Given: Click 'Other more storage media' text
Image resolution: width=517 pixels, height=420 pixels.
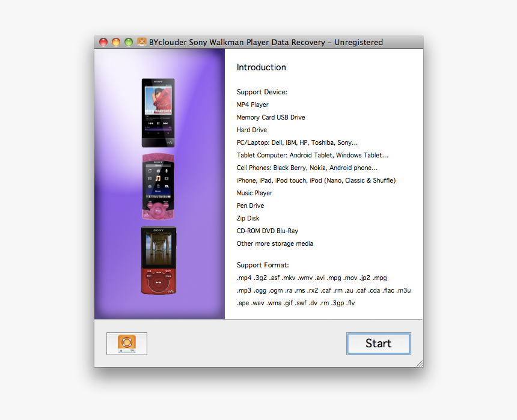Looking at the screenshot, I should 275,243.
